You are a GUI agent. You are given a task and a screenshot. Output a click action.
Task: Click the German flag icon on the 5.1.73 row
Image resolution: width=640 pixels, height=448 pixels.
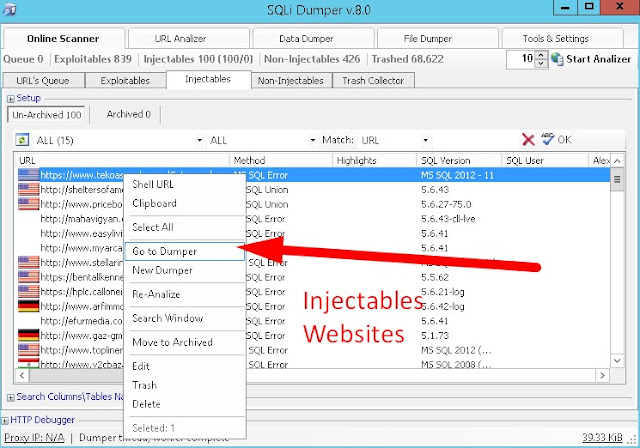click(x=29, y=335)
